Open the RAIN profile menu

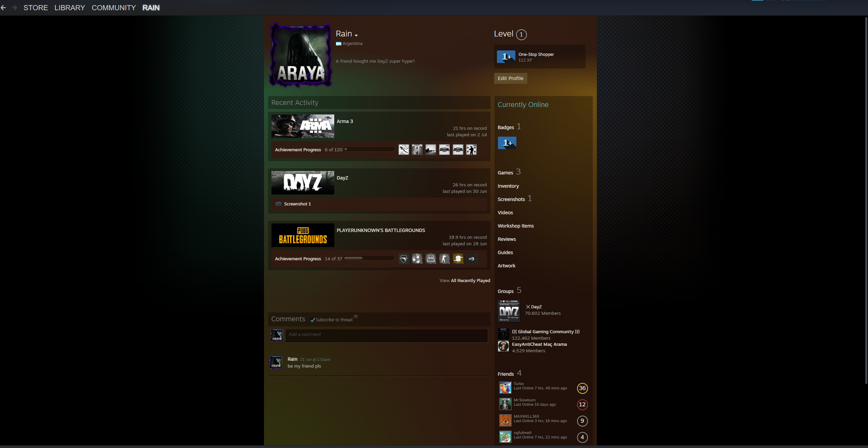click(x=151, y=7)
